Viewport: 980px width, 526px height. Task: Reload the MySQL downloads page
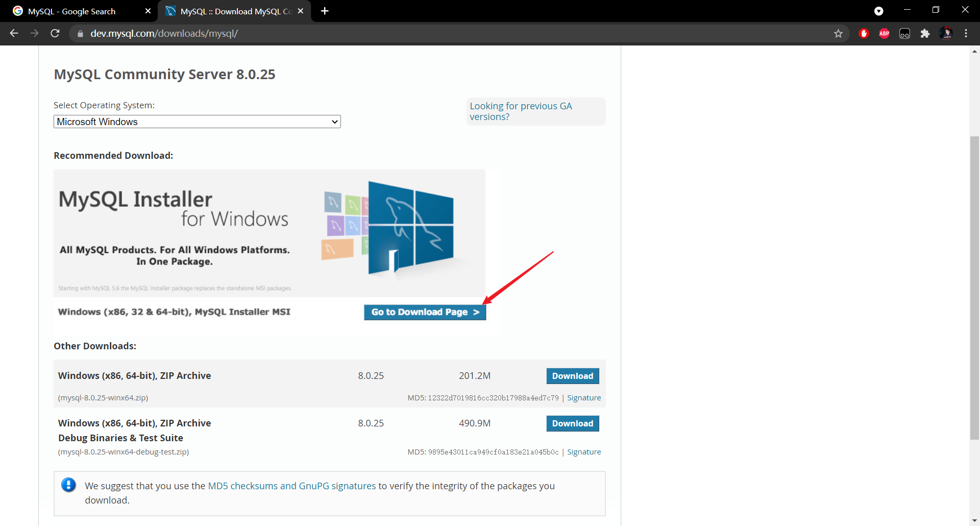55,33
